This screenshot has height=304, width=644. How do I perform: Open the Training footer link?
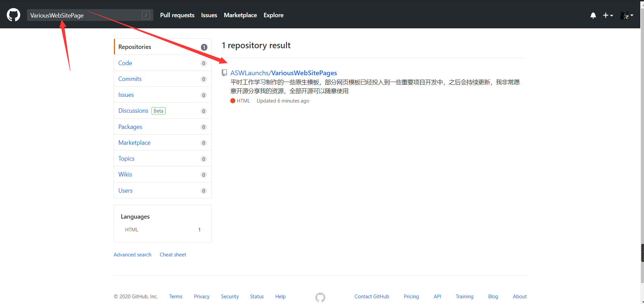(465, 297)
